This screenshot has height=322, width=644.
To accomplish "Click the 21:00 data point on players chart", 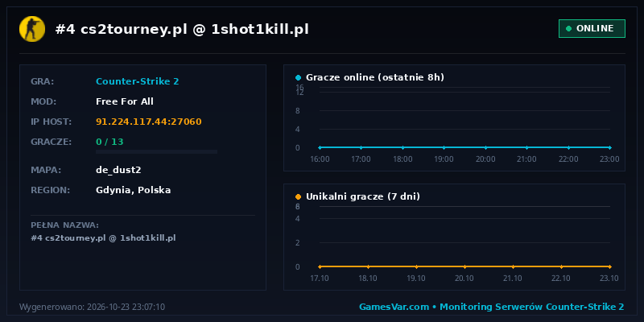I will (527, 147).
